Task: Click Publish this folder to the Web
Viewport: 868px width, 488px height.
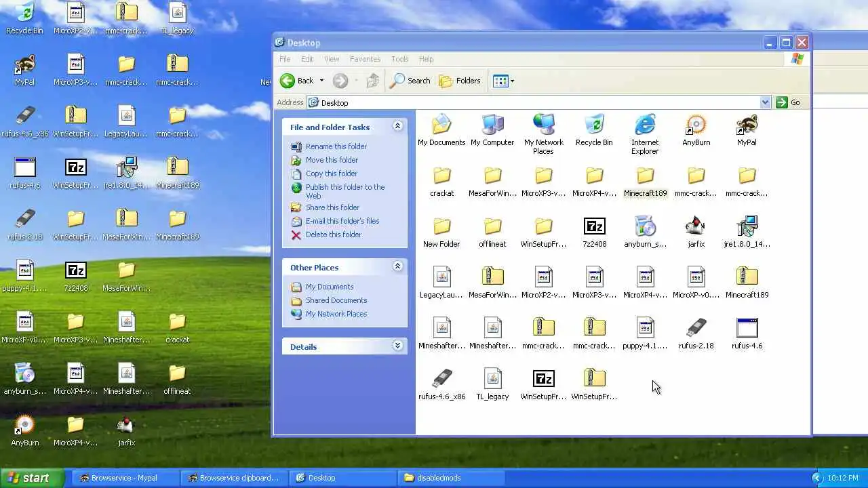Action: 345,191
